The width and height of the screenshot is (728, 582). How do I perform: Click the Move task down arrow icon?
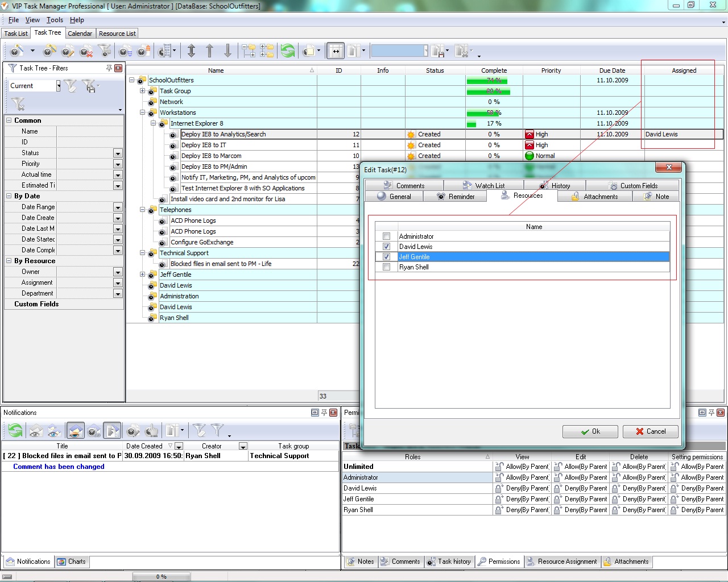pos(227,51)
